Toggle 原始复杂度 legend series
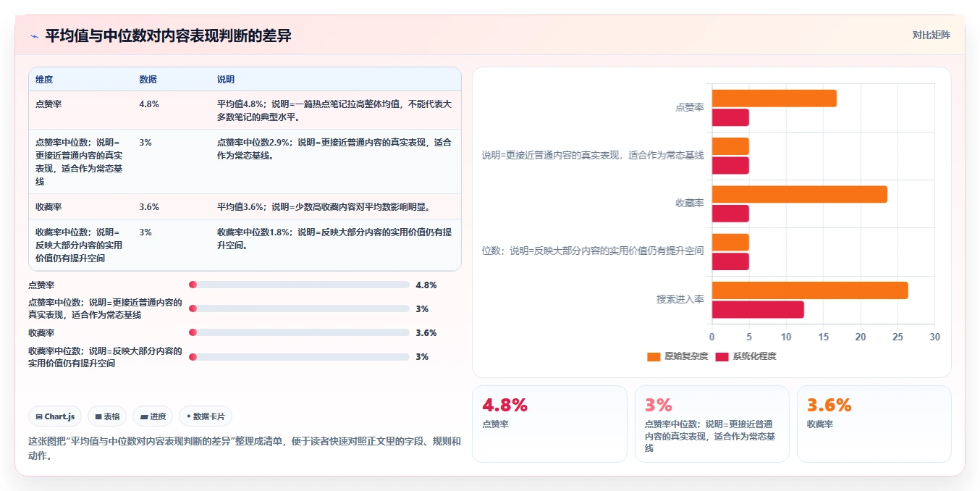Screen dimensions: 980x491 [x=677, y=356]
